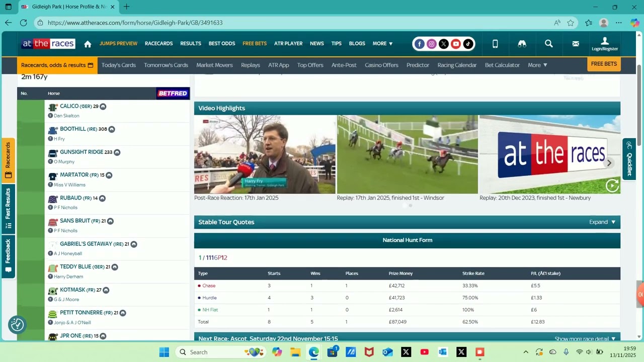
Task: Click the envelope mail icon
Action: pyautogui.click(x=576, y=44)
